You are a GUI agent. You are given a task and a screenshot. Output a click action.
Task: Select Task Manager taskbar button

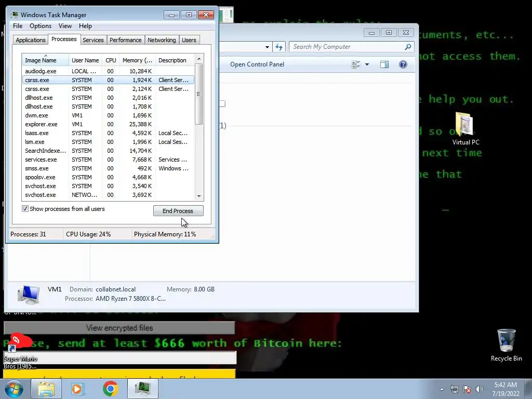pyautogui.click(x=142, y=389)
